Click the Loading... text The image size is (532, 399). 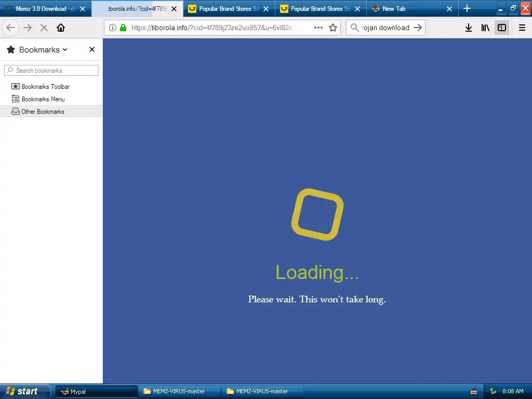point(317,272)
